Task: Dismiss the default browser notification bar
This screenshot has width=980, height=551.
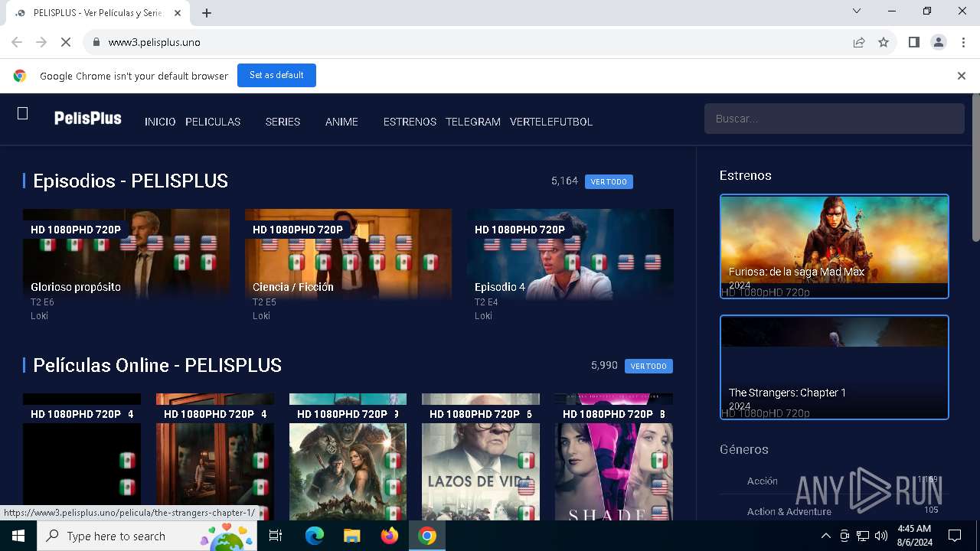Action: click(962, 76)
